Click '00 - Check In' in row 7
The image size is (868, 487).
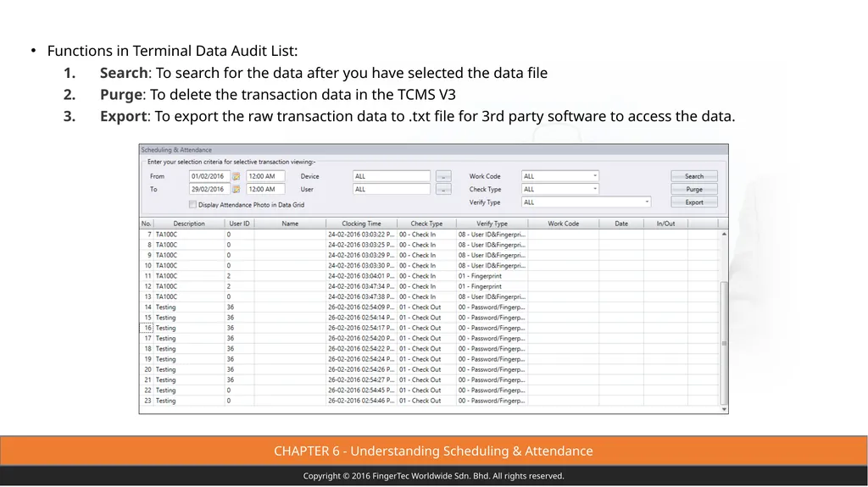point(417,235)
